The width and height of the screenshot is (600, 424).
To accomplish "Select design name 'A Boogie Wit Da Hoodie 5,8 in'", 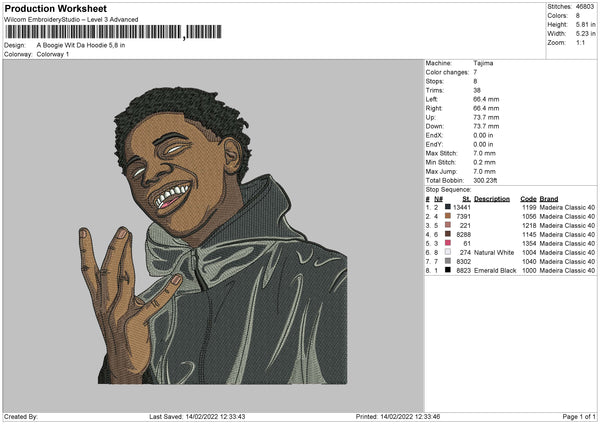I will [x=81, y=45].
